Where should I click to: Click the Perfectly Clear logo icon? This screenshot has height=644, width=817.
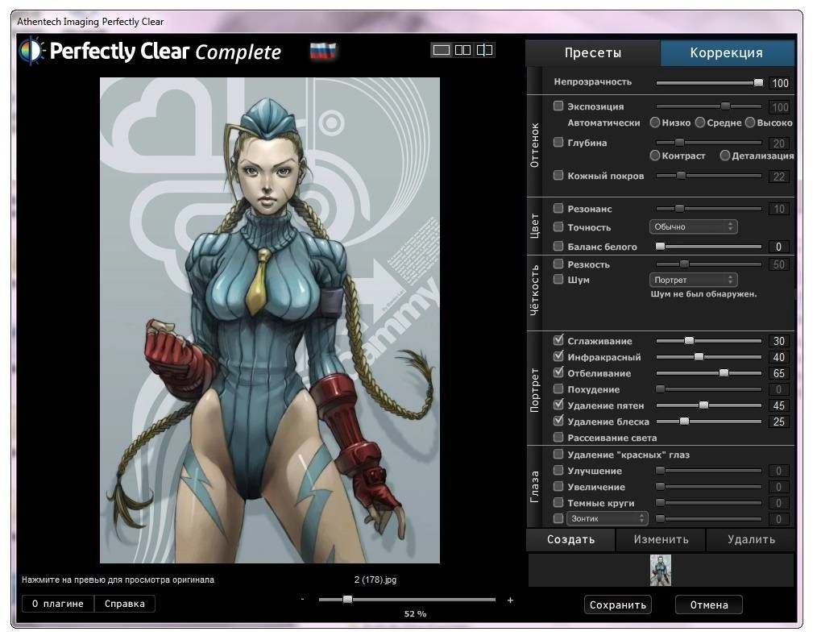click(x=31, y=51)
